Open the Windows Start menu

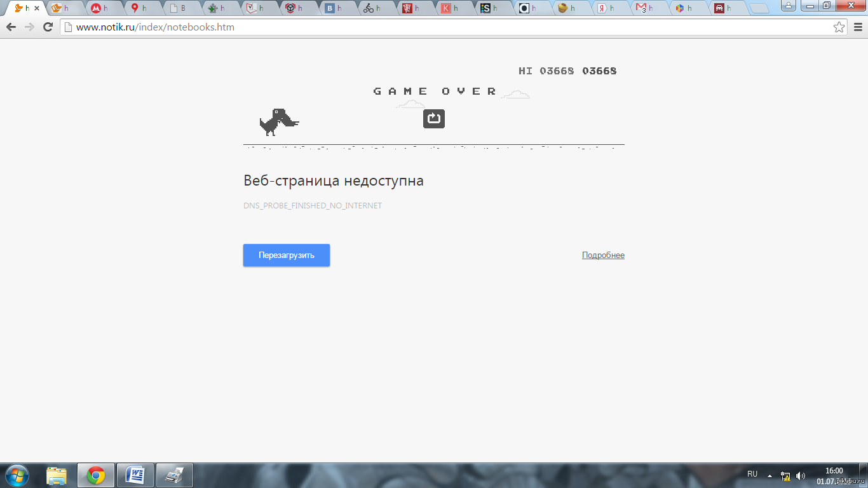click(17, 475)
